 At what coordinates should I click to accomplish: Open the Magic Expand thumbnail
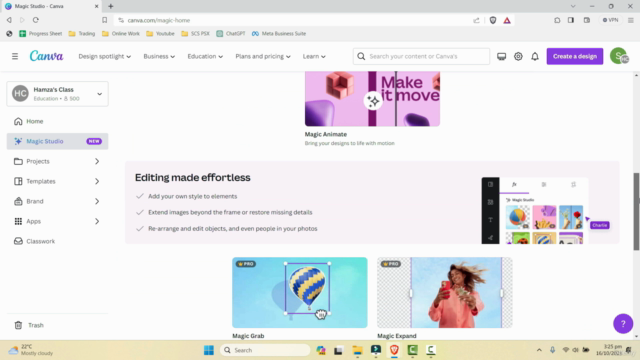pos(444,292)
